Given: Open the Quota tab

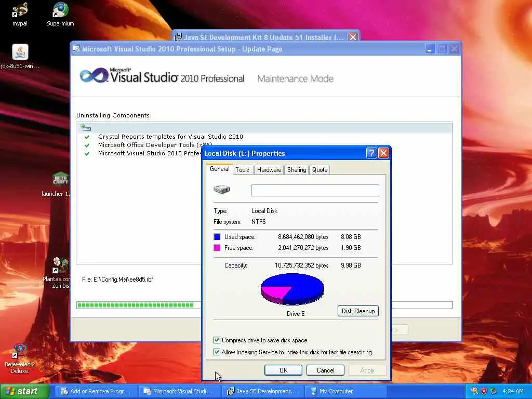Looking at the screenshot, I should [x=320, y=170].
